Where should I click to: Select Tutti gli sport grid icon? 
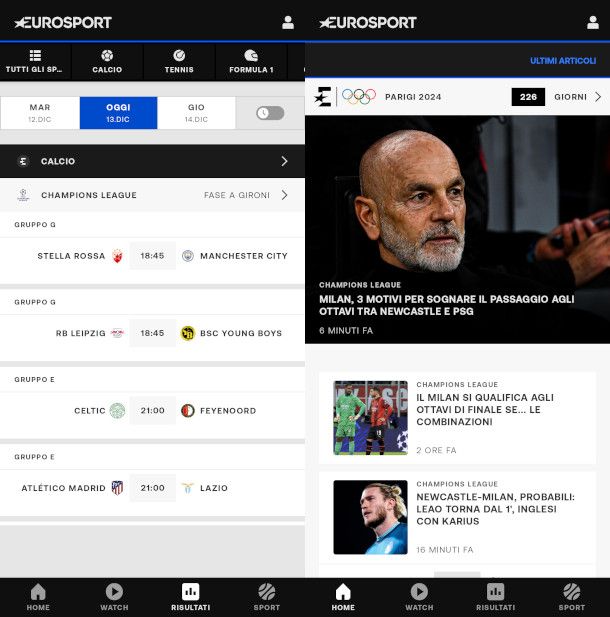tap(35, 55)
